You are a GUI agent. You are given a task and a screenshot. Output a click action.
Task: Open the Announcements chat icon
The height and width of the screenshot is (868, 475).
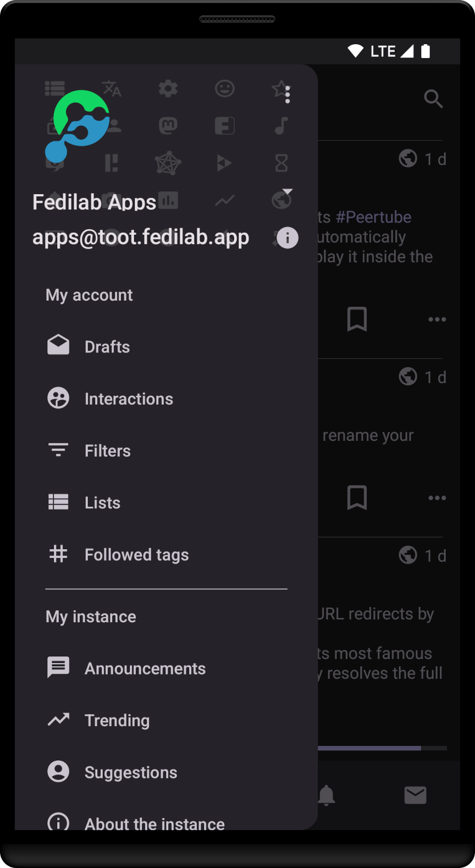pos(58,668)
